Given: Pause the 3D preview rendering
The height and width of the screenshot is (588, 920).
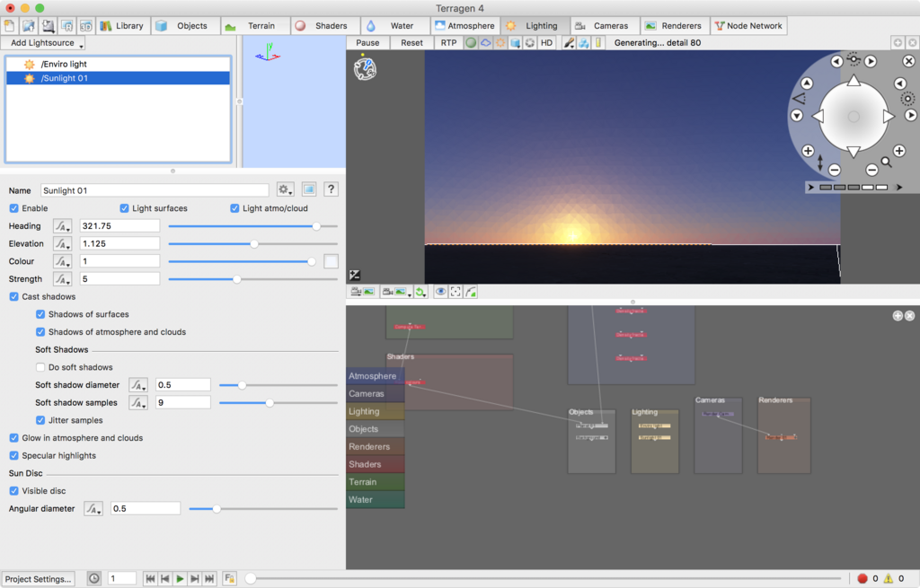Looking at the screenshot, I should coord(367,43).
